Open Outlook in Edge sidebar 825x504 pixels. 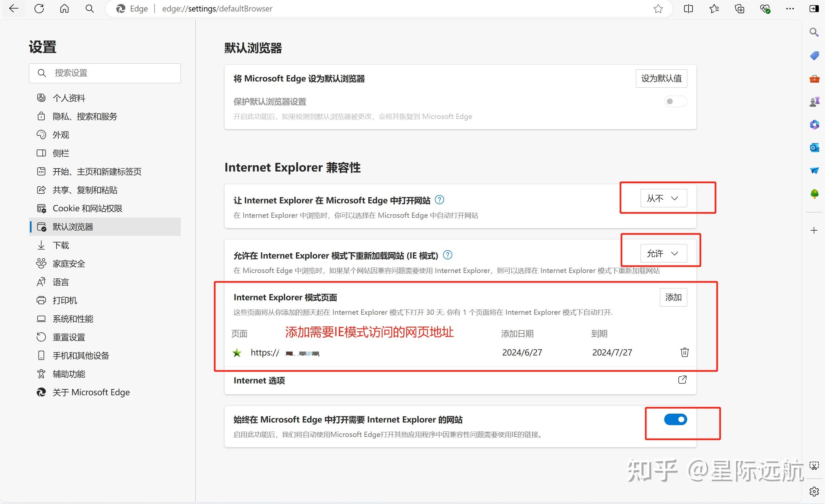(x=814, y=148)
